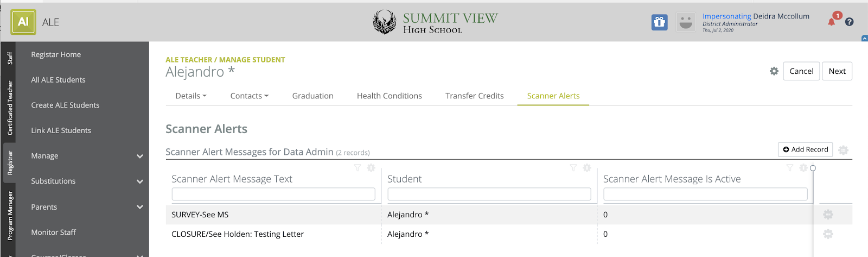The width and height of the screenshot is (868, 257).
Task: Click the blue gift box icon
Action: [x=659, y=22]
